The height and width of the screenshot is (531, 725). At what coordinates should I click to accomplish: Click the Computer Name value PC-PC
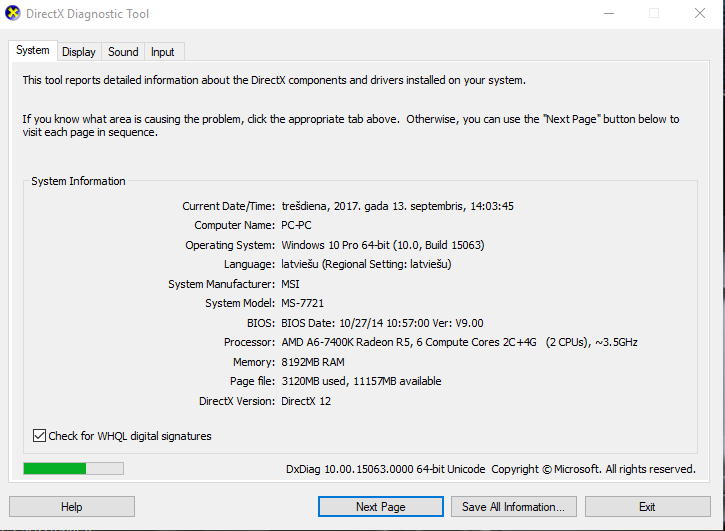tap(296, 225)
